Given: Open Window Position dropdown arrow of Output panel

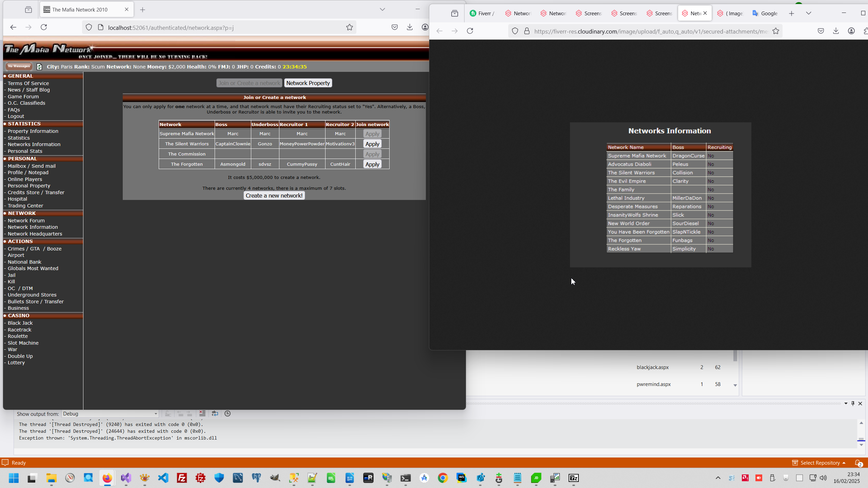Looking at the screenshot, I should click(x=846, y=403).
